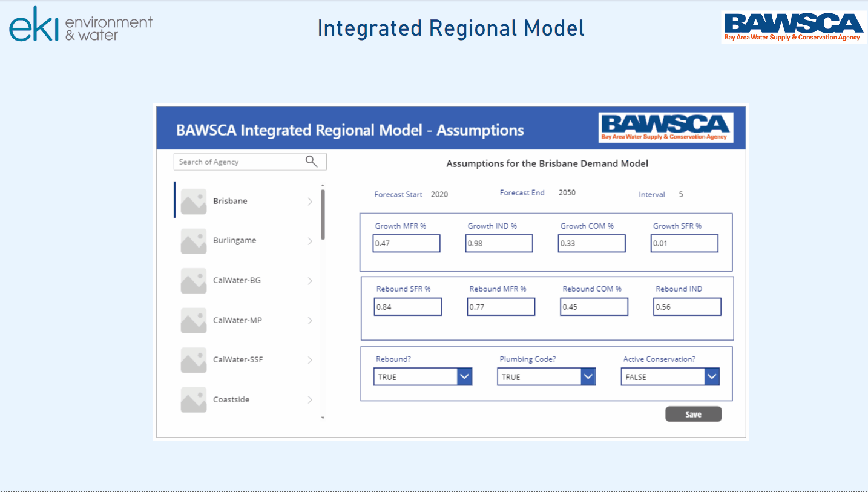Select Coastside in the agency list
The height and width of the screenshot is (492, 868).
pos(247,399)
